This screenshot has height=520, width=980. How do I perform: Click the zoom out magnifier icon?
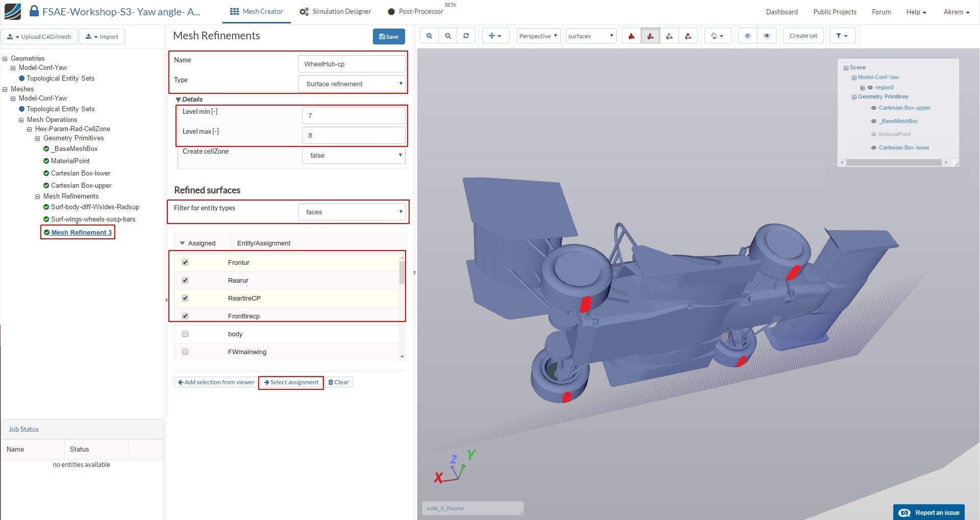coord(448,36)
